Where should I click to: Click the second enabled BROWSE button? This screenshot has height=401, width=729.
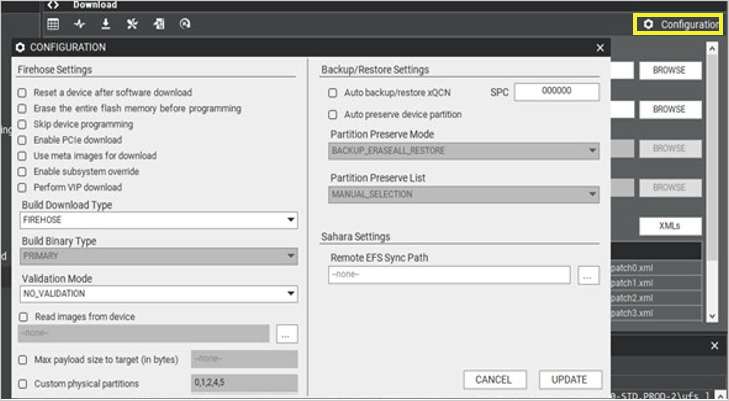[x=670, y=110]
